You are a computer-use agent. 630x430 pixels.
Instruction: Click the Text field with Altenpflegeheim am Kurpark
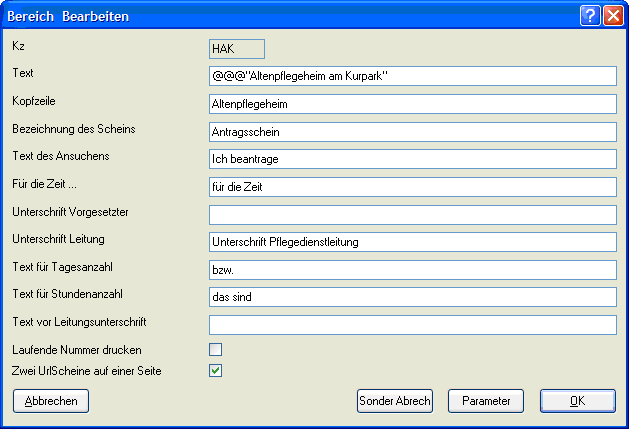point(412,76)
